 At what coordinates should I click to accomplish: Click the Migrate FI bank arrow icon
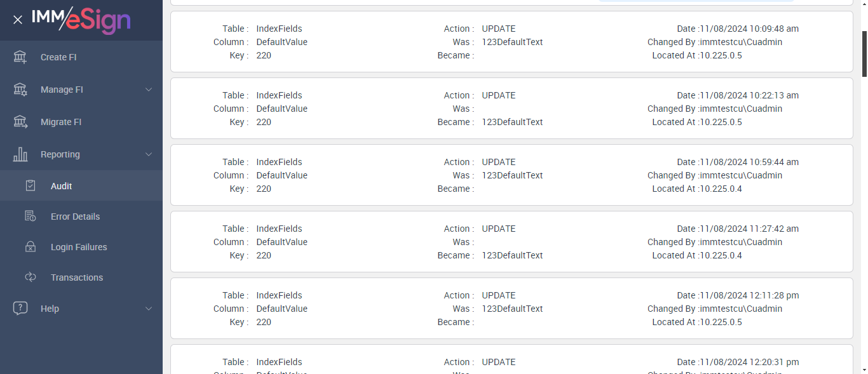[x=20, y=122]
